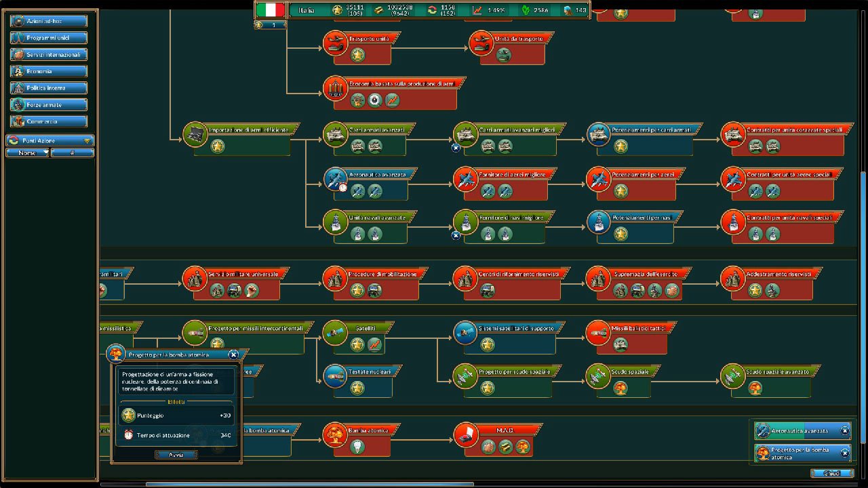
Task: Click the Contratti per unità corazzate speciali title
Action: (x=794, y=129)
